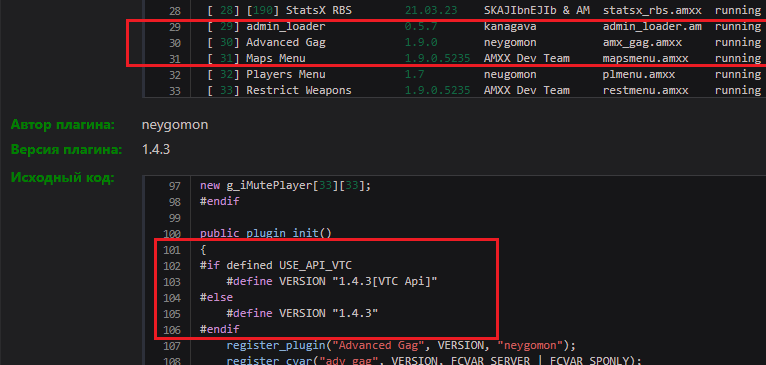Select code line number 103
This screenshot has width=766, height=365.
click(x=172, y=282)
